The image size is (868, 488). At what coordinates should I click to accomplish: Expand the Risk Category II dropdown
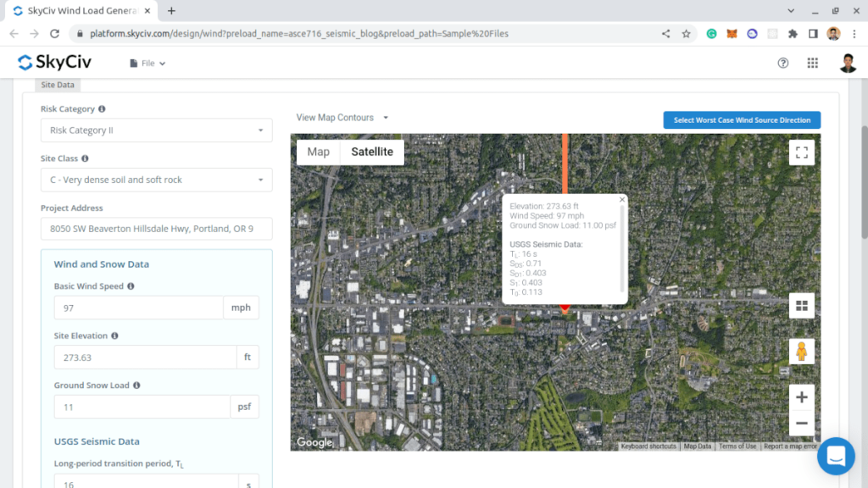click(x=157, y=130)
